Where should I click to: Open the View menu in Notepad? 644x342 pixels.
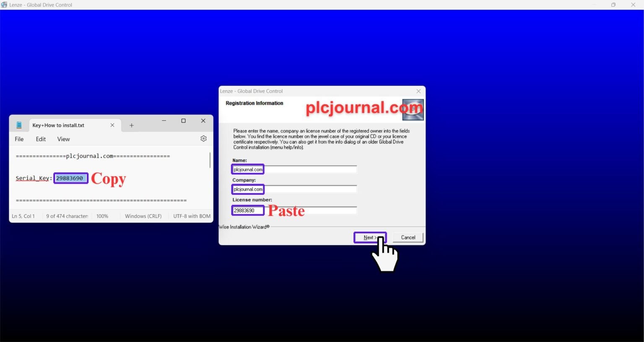tap(63, 139)
